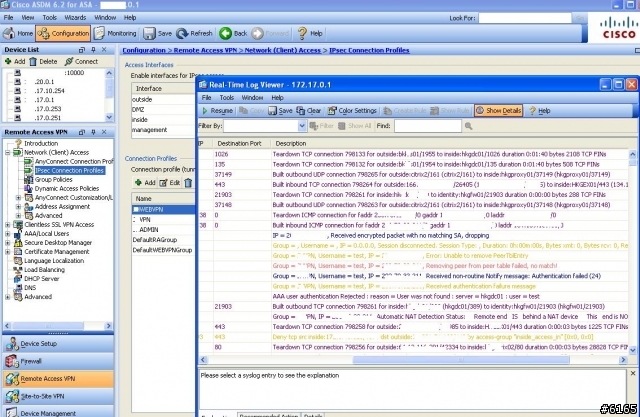
Task: Expand AnyConnect Customization tree node
Action: pos(18,197)
